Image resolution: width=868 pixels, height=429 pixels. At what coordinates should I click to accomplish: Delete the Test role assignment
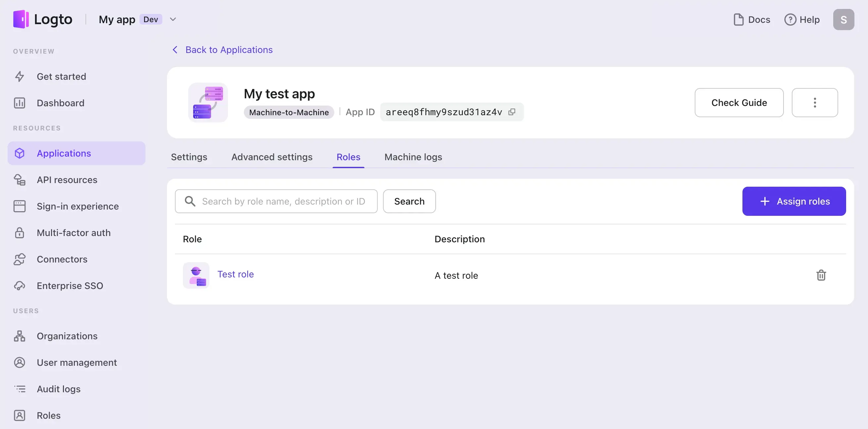pyautogui.click(x=821, y=275)
